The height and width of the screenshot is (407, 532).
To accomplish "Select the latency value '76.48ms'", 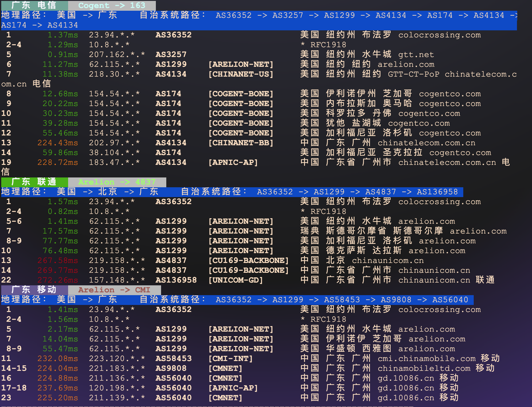I will click(x=60, y=251).
